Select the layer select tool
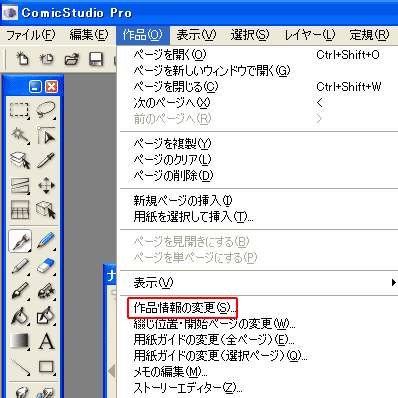This screenshot has width=398, height=398. (20, 160)
